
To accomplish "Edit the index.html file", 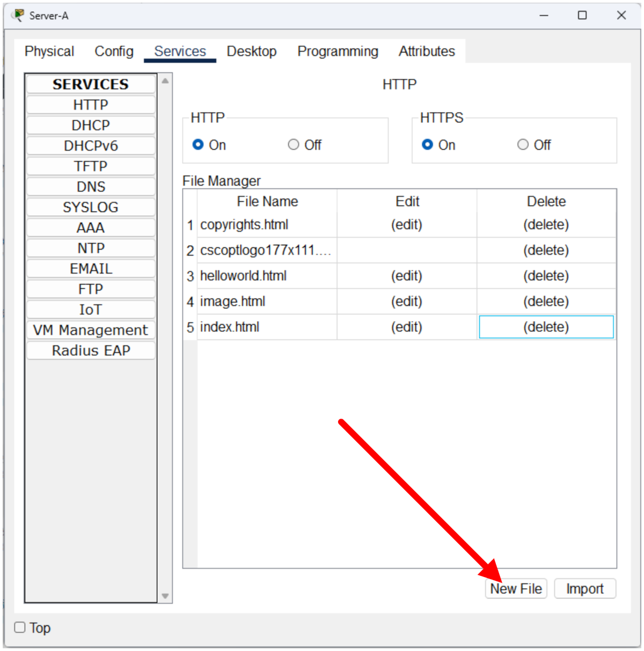I will (x=406, y=327).
